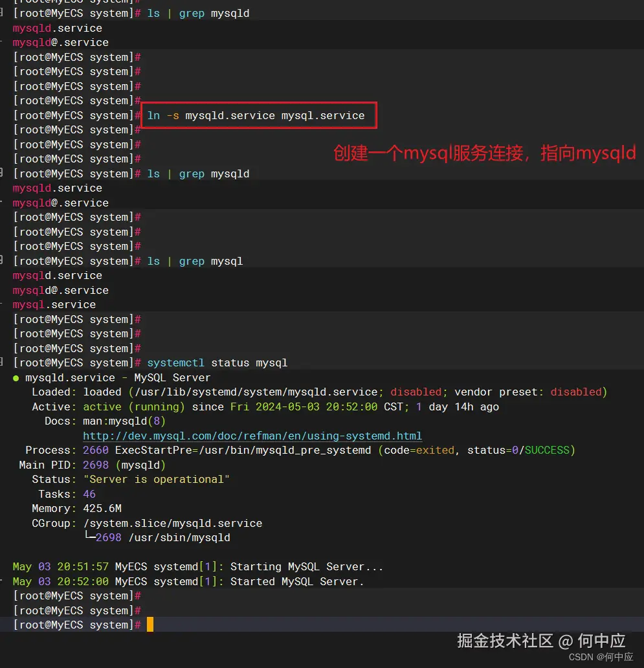Click the '1 day 14h ago' uptime text

pyautogui.click(x=458, y=407)
